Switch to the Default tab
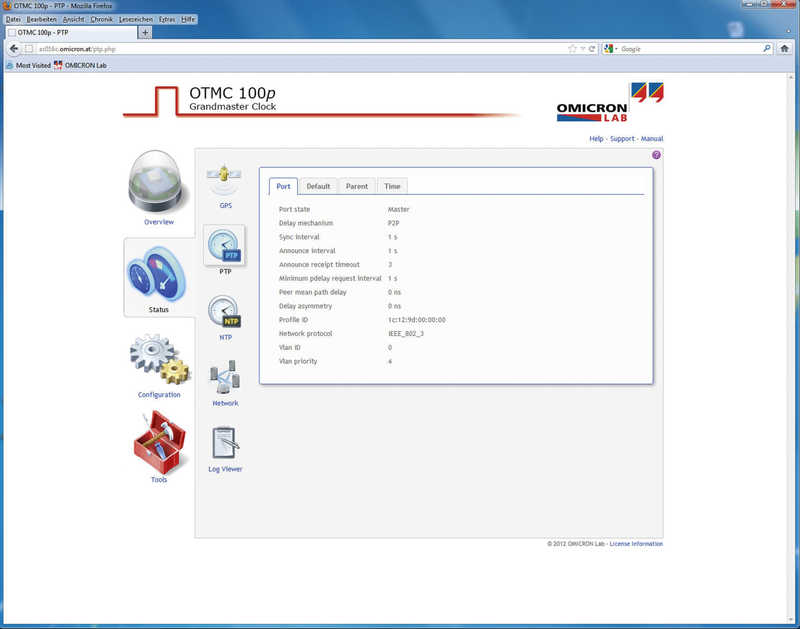 [318, 186]
